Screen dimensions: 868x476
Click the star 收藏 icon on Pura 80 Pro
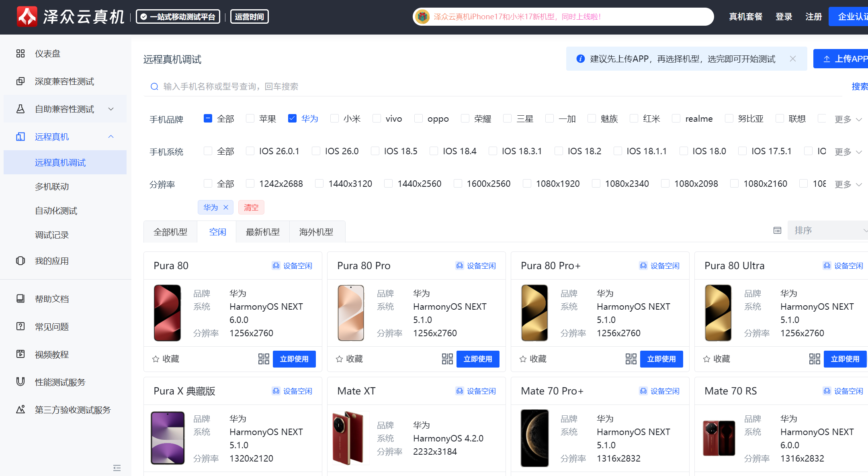[340, 359]
